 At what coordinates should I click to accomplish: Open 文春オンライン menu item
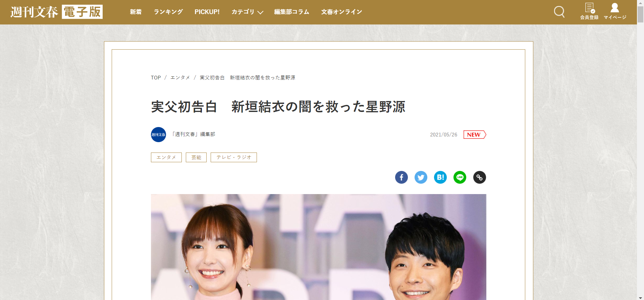click(341, 12)
